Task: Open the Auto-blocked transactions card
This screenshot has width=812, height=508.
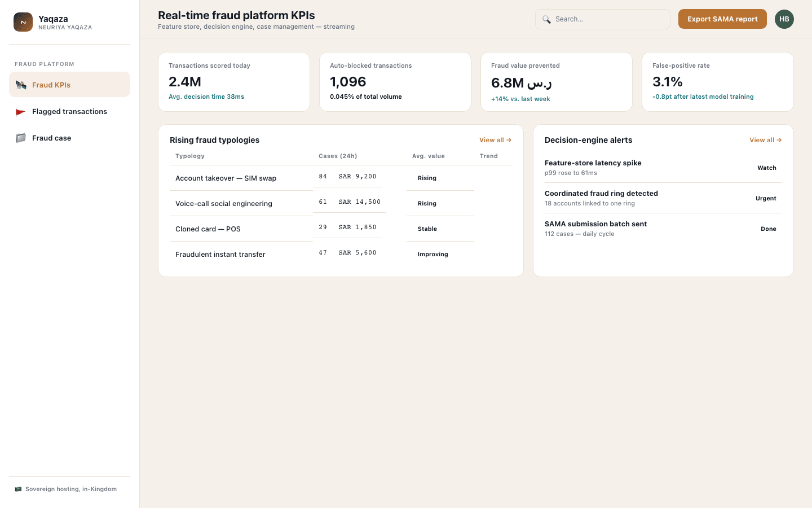Action: pos(395,82)
